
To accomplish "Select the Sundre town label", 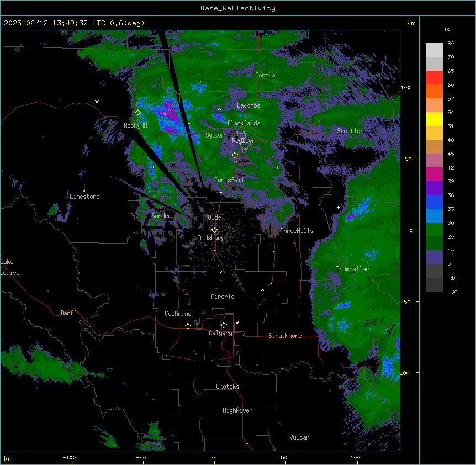I will pyautogui.click(x=161, y=216).
